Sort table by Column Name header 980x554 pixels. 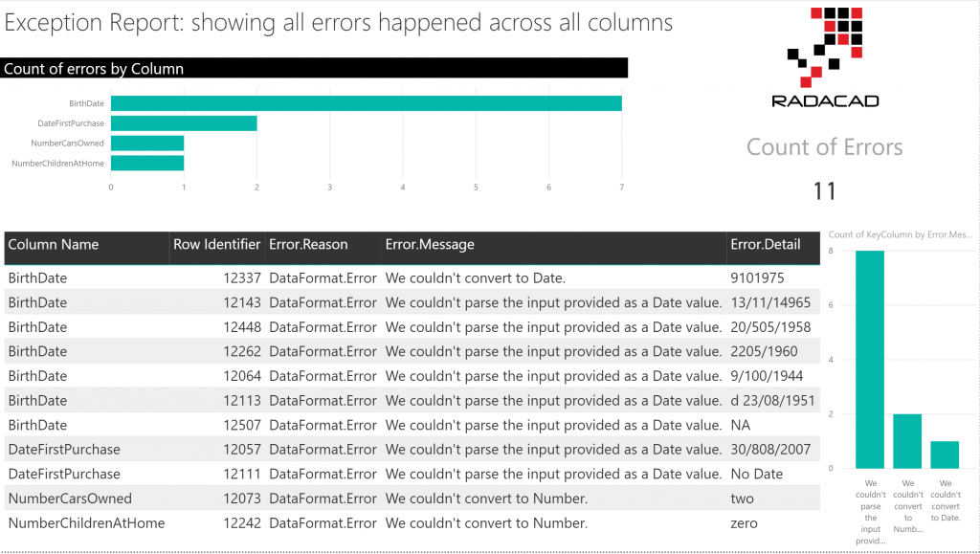click(54, 245)
